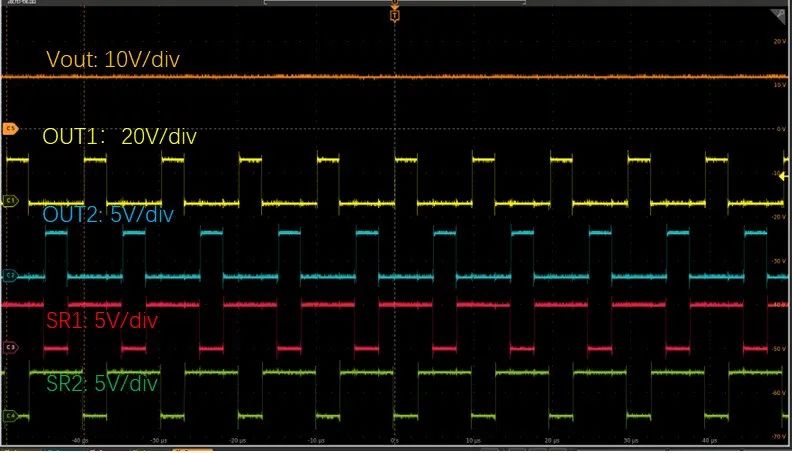The width and height of the screenshot is (792, 453).
Task: Click the SR1 5V/div annotation
Action: [102, 321]
